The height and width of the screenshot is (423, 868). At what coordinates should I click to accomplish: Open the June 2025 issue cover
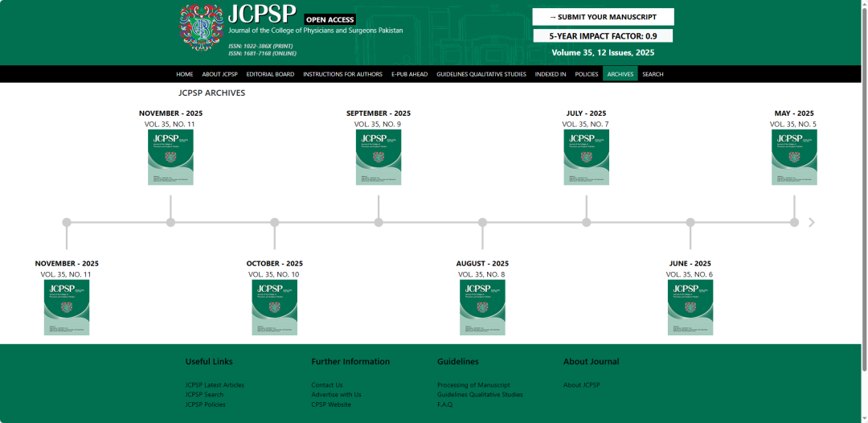click(690, 307)
